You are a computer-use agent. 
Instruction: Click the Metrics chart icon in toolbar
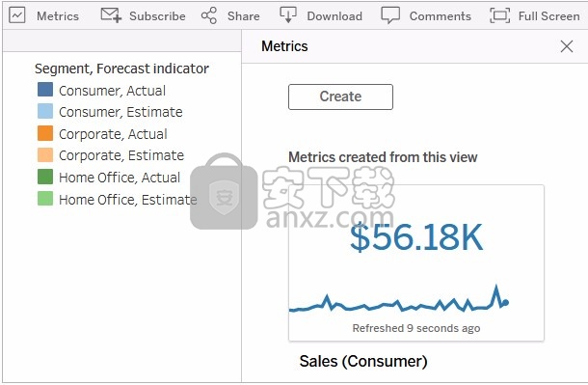17,15
